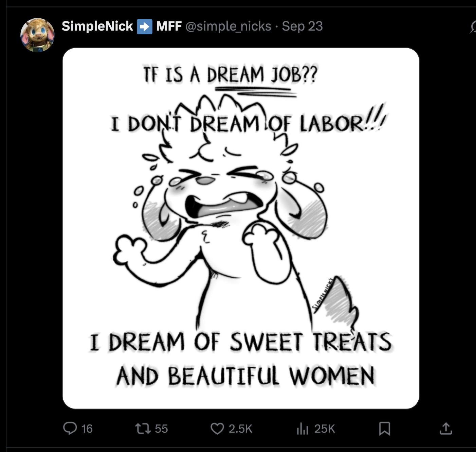Click the partially visible Grok icon at top right
The width and height of the screenshot is (476, 452).
click(473, 27)
